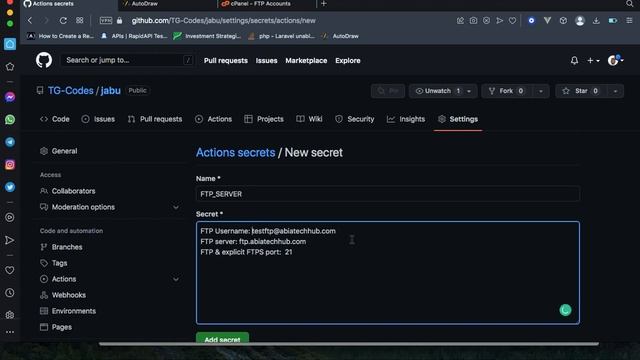This screenshot has height=360, width=640.
Task: Click inside the Secret text area
Action: 388,273
